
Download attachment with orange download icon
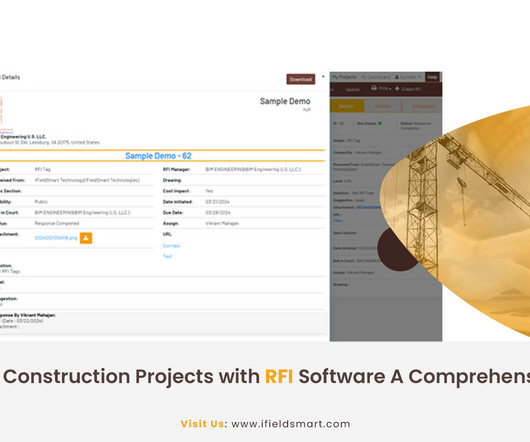click(x=86, y=238)
